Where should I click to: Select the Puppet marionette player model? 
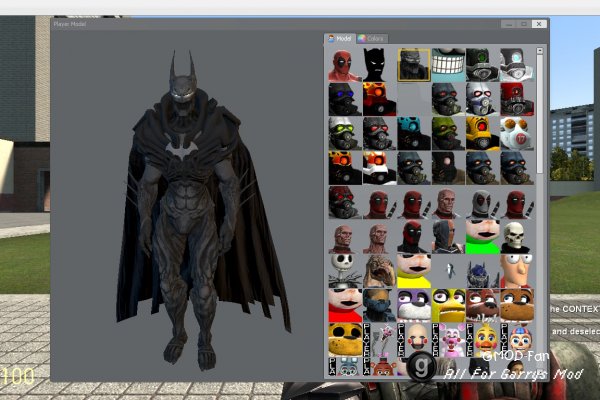pos(414,340)
